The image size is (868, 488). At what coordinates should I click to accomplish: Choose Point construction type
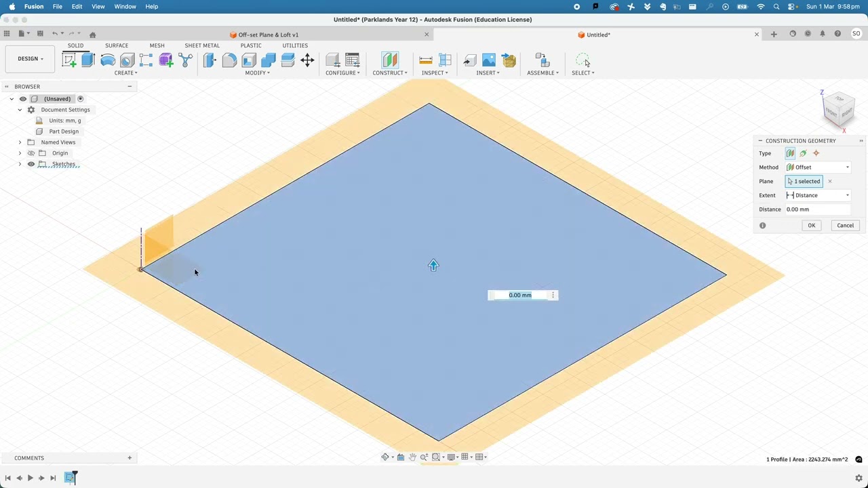pyautogui.click(x=816, y=153)
